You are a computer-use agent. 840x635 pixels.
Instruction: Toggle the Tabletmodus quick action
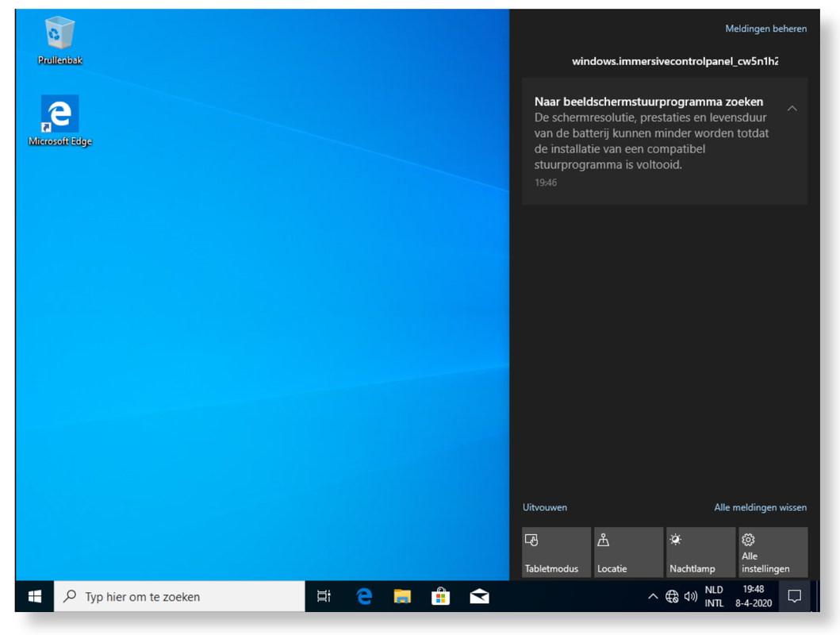coord(556,552)
